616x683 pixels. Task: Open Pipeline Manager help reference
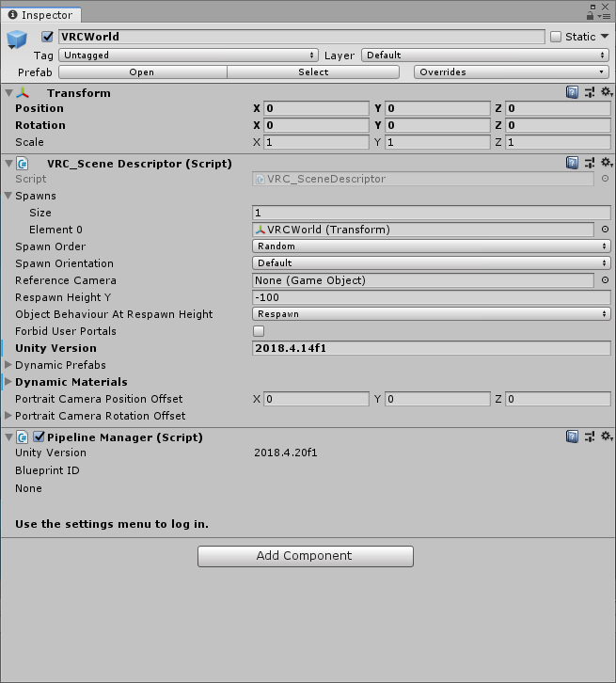click(x=572, y=437)
